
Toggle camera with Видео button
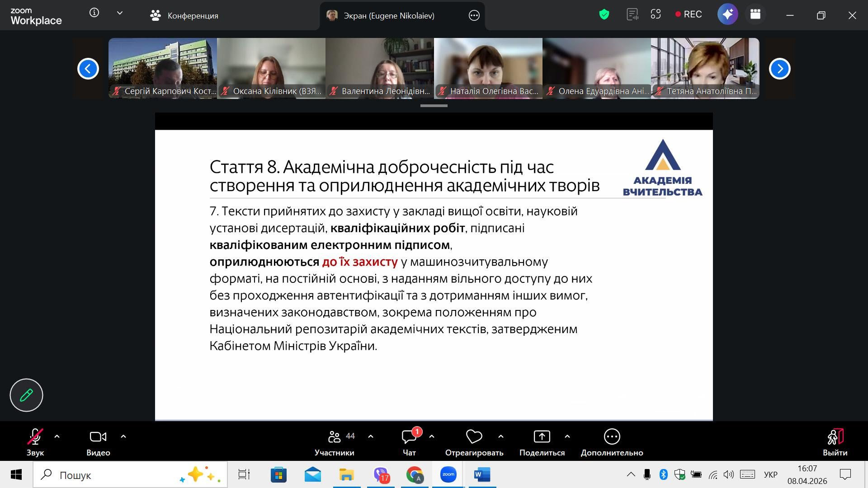98,443
